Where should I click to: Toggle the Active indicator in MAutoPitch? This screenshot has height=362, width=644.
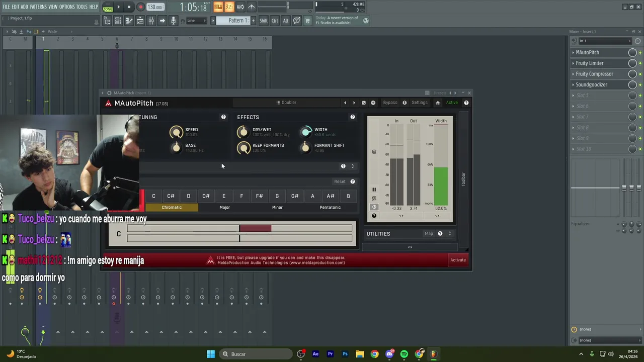(x=452, y=103)
